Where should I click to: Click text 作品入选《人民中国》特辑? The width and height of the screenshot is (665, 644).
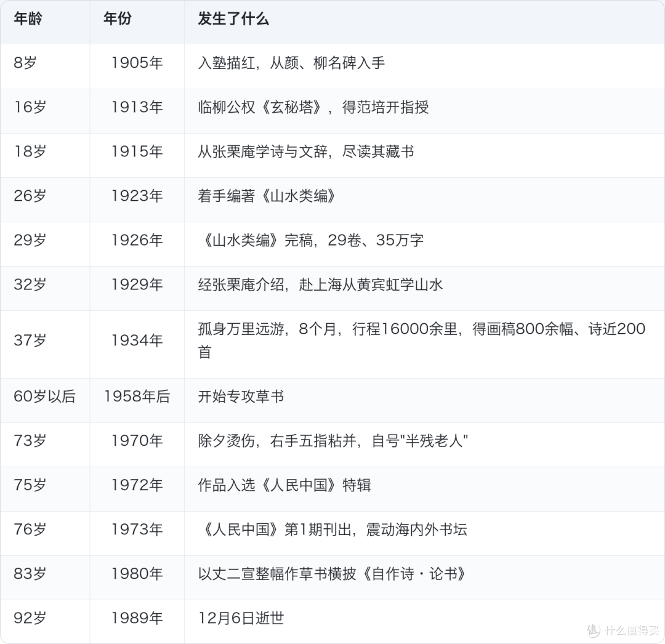[x=284, y=485]
